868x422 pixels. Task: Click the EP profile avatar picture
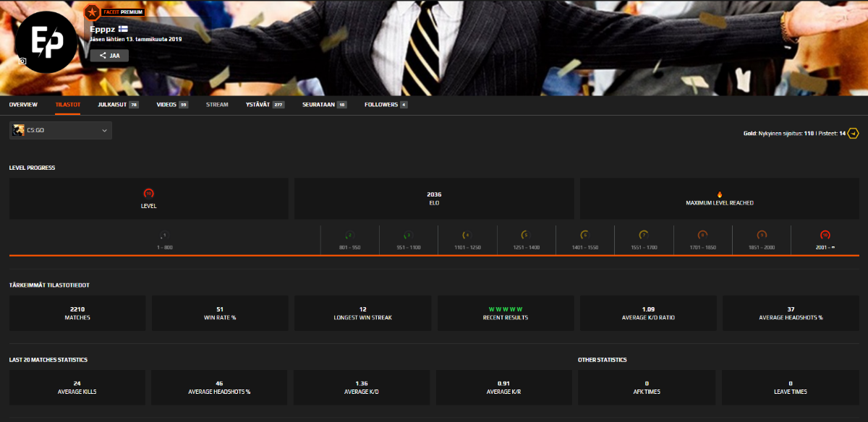pyautogui.click(x=46, y=42)
